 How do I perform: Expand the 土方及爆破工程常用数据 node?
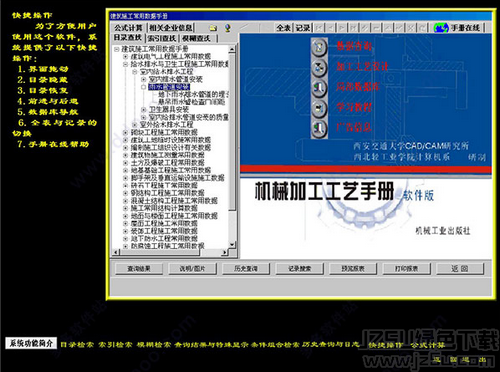(x=126, y=163)
